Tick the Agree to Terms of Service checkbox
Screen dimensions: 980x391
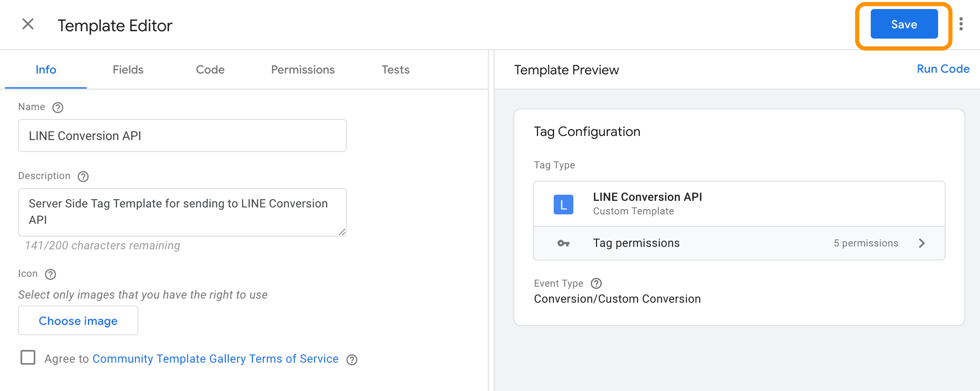pyautogui.click(x=28, y=358)
